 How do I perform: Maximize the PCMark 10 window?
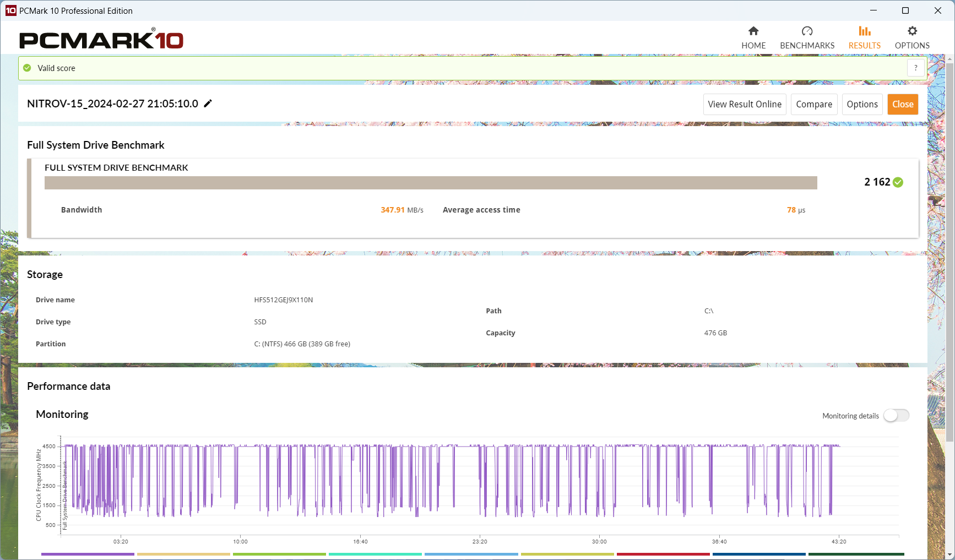click(x=905, y=10)
